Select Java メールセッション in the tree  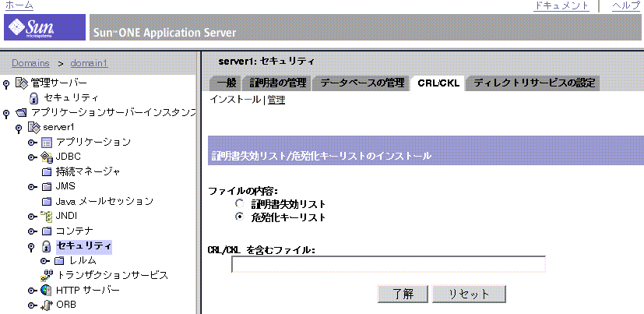coord(104,201)
